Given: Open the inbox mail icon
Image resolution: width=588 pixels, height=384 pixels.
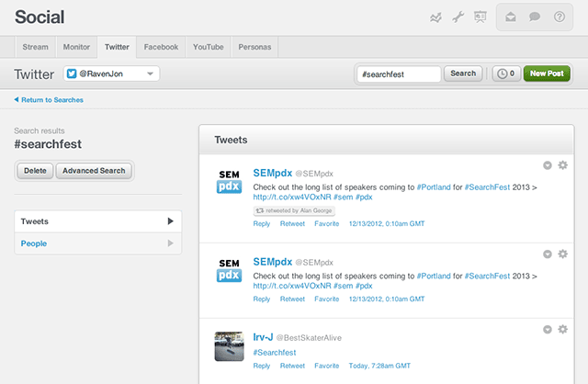Looking at the screenshot, I should (511, 17).
